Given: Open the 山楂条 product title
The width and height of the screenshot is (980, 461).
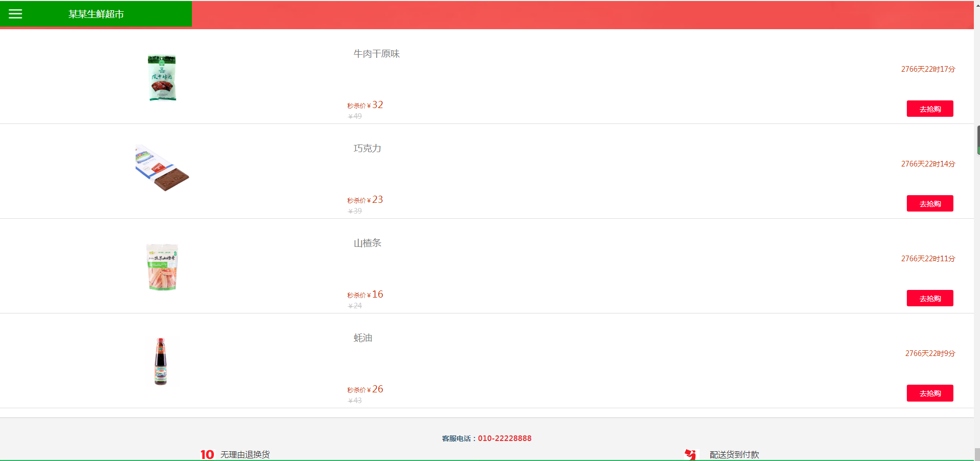Looking at the screenshot, I should point(367,243).
